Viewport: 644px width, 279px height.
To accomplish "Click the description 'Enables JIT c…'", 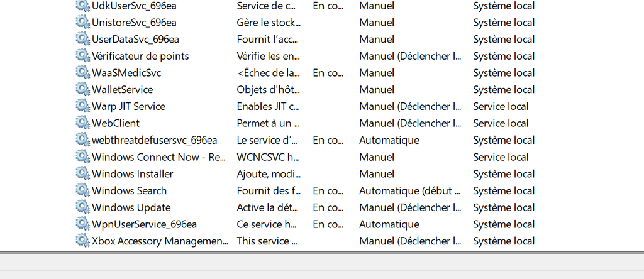I will pos(268,107).
